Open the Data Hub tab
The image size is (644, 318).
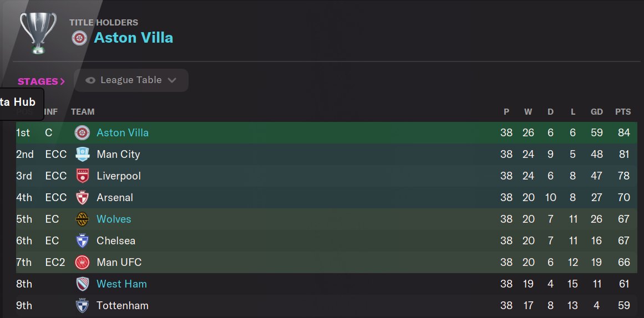coord(19,102)
